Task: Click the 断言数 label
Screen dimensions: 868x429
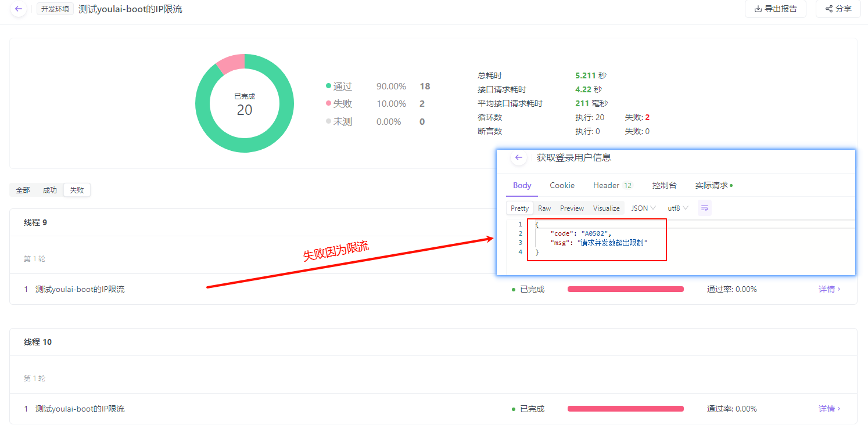Action: (489, 131)
